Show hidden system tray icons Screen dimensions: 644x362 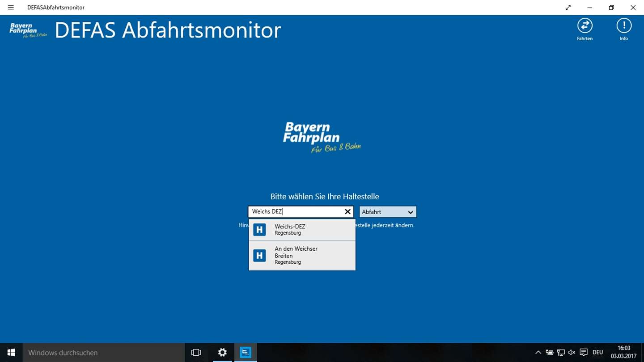click(x=538, y=352)
